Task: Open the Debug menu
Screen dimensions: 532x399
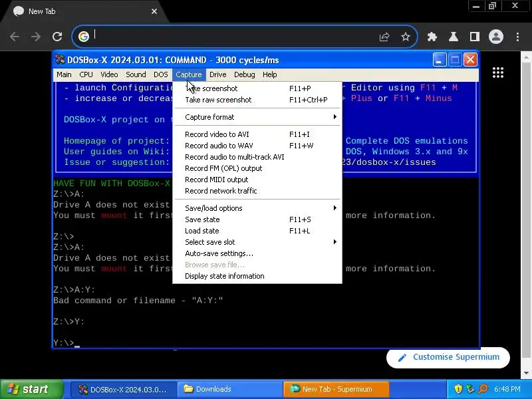Action: 244,74
